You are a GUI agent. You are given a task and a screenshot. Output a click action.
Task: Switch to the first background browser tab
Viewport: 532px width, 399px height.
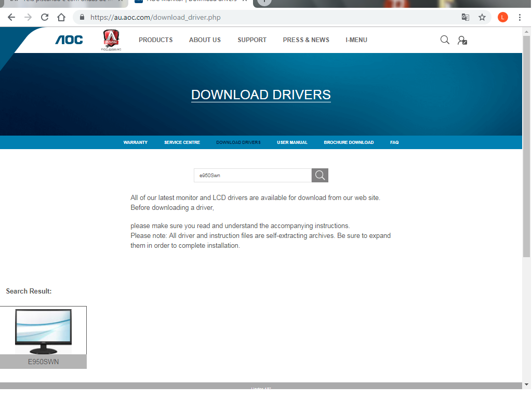(x=63, y=2)
